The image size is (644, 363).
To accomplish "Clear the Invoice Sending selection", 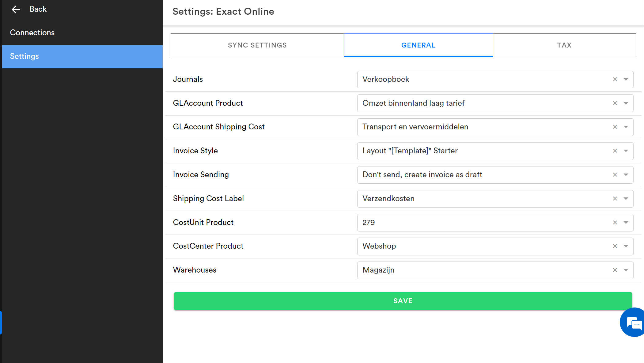I will [x=615, y=175].
